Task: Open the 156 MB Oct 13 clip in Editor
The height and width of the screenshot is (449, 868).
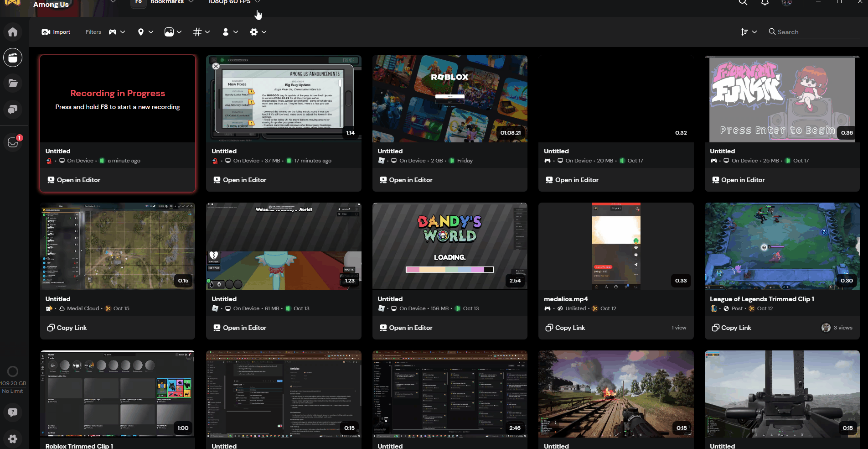Action: pos(406,328)
